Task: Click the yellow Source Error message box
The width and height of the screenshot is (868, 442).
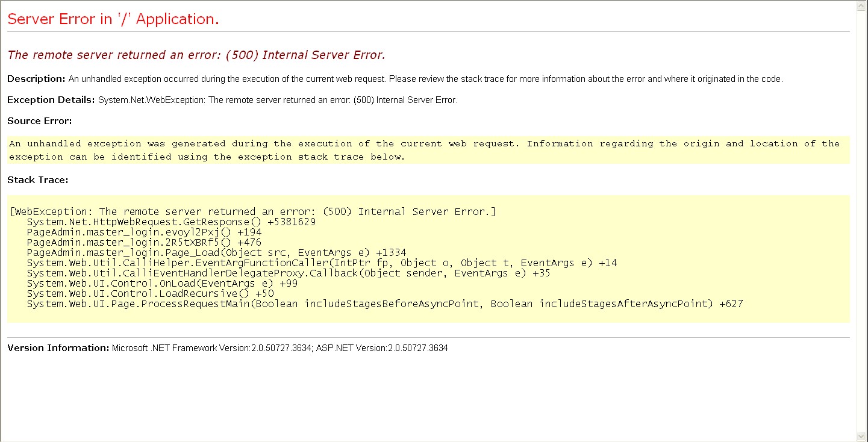Action: click(x=428, y=150)
